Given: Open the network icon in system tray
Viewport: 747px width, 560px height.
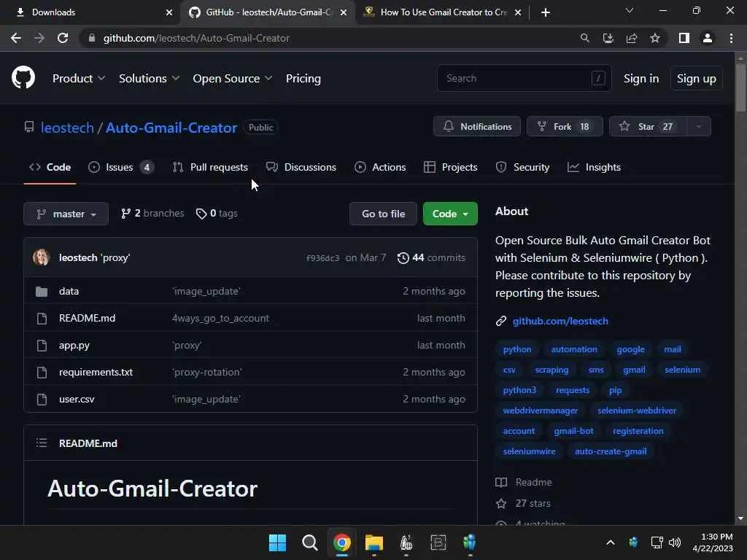Looking at the screenshot, I should pos(657,542).
